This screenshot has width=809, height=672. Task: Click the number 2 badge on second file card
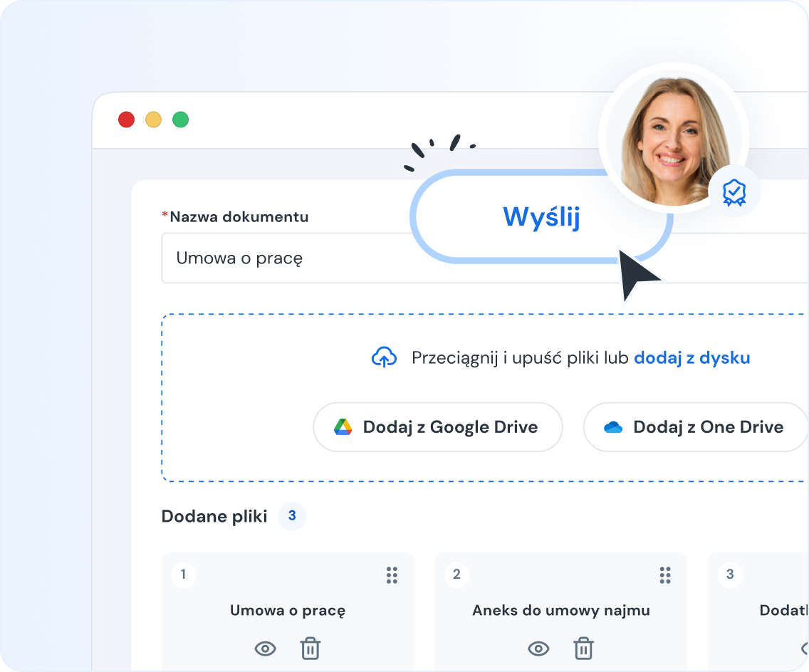457,574
